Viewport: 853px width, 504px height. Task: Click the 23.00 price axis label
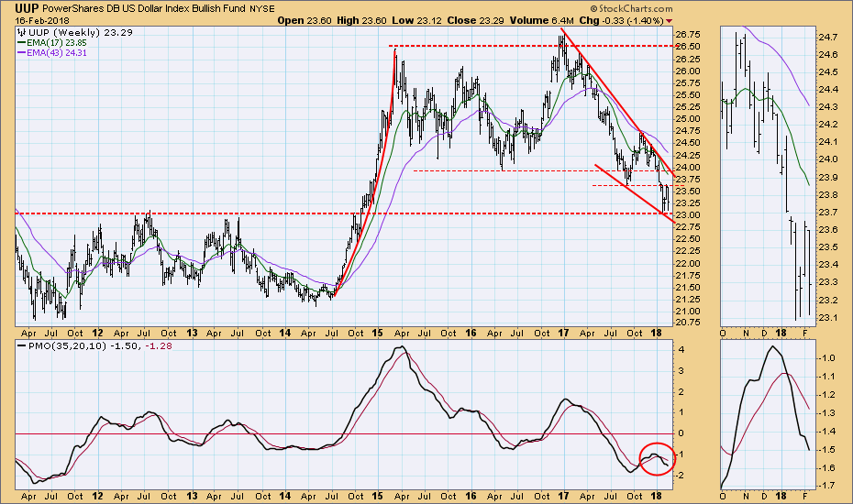tap(687, 215)
